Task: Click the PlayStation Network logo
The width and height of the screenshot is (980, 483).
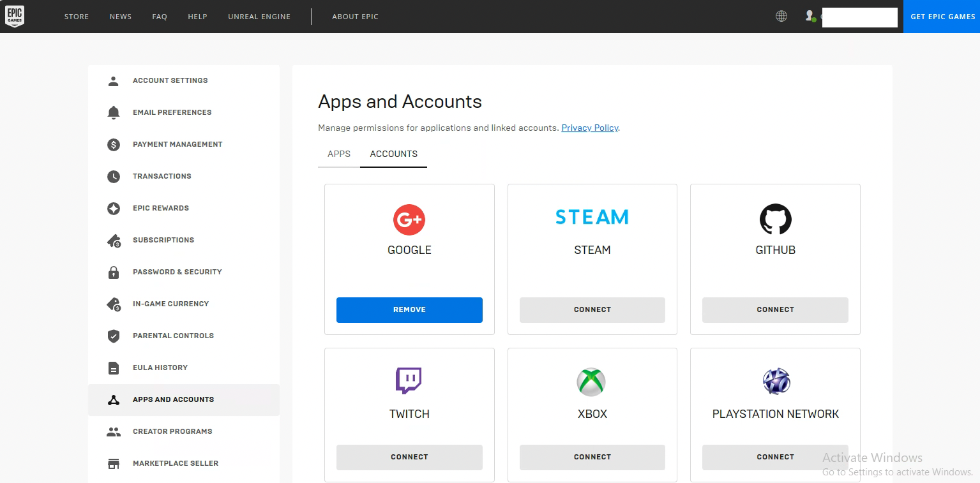Action: (x=776, y=382)
